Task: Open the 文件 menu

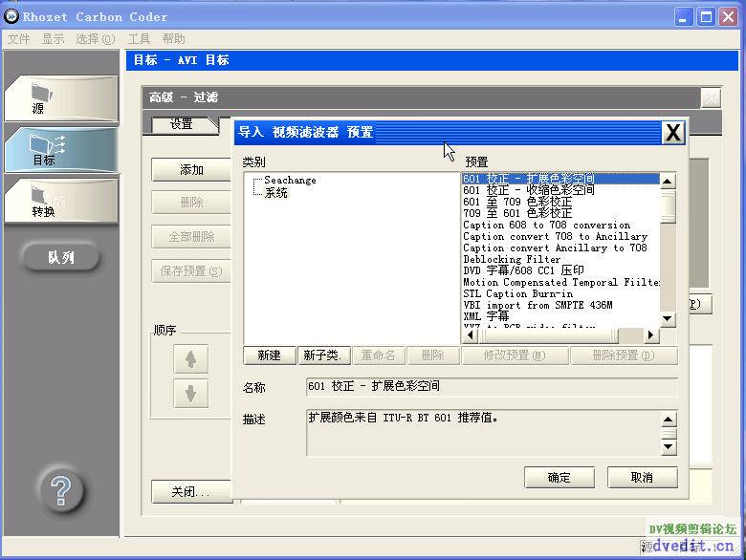Action: (18, 38)
